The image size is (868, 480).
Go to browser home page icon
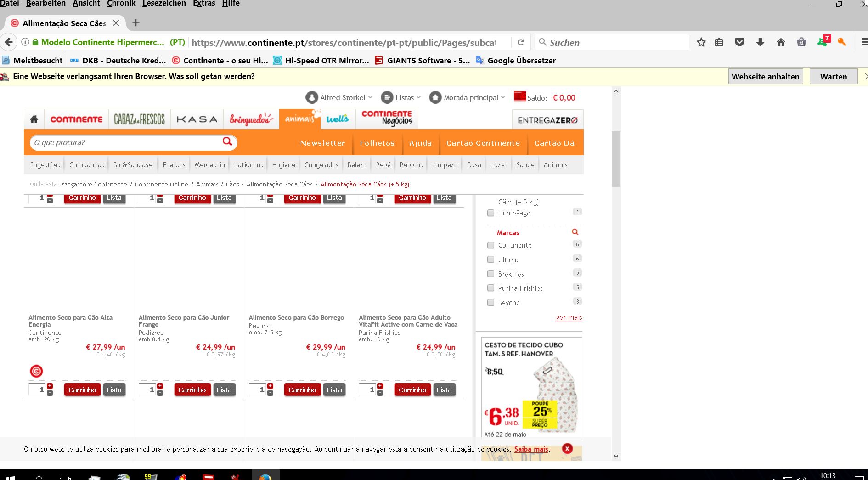tap(781, 42)
